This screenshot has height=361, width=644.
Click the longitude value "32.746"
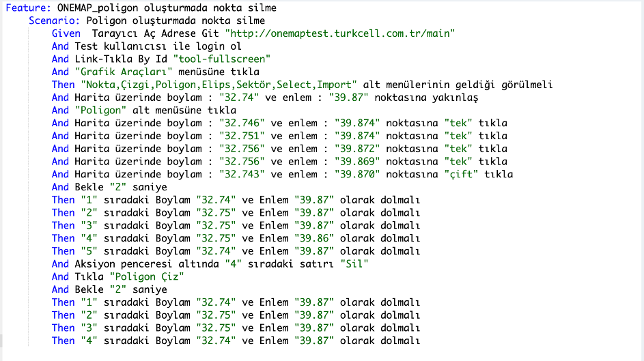239,123
